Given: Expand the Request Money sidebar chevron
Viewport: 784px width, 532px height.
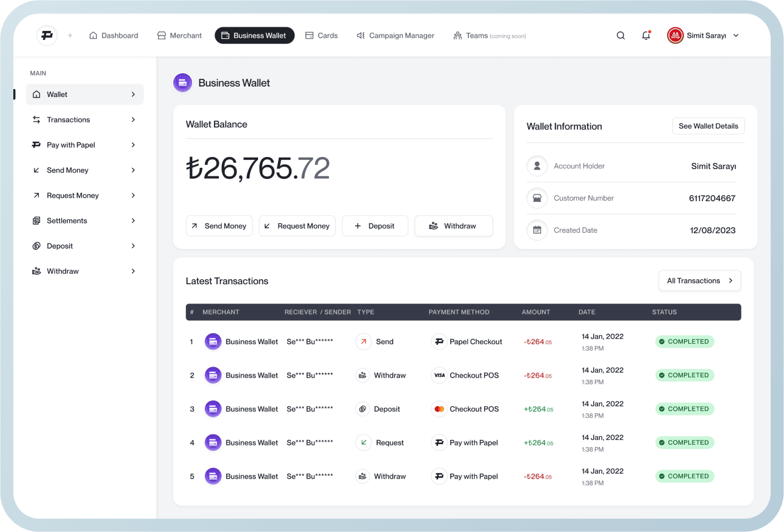Looking at the screenshot, I should click(x=133, y=196).
